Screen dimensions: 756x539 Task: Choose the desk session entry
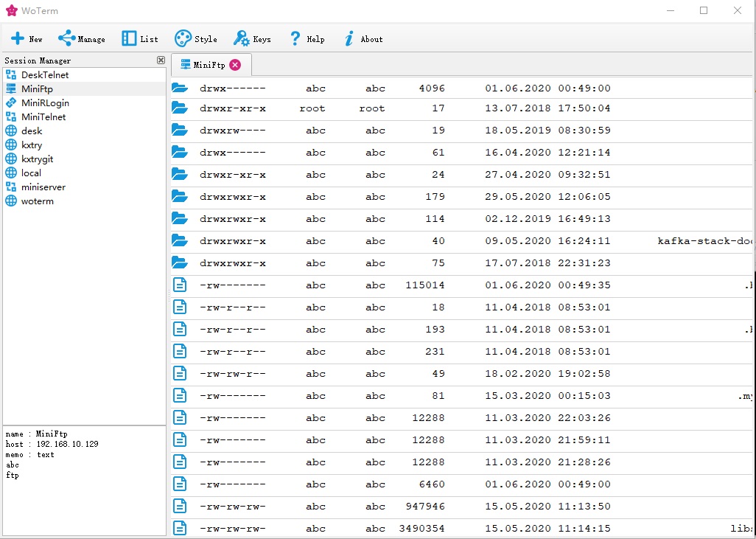tap(85, 131)
